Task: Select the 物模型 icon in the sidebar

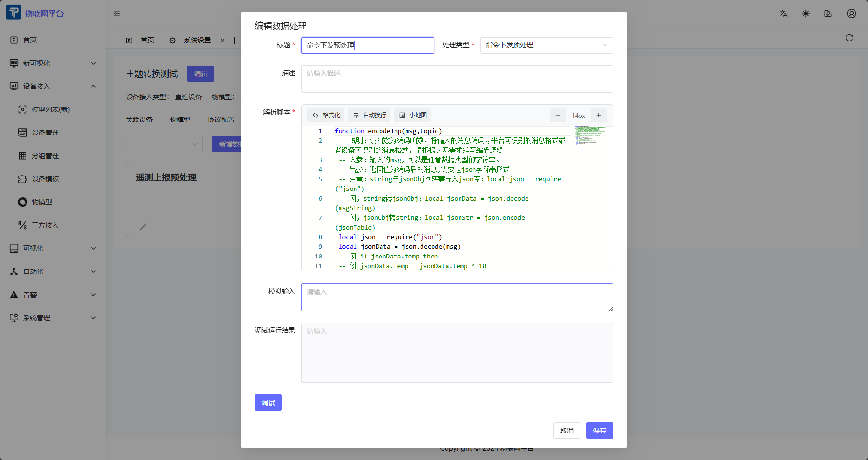Action: tap(23, 202)
